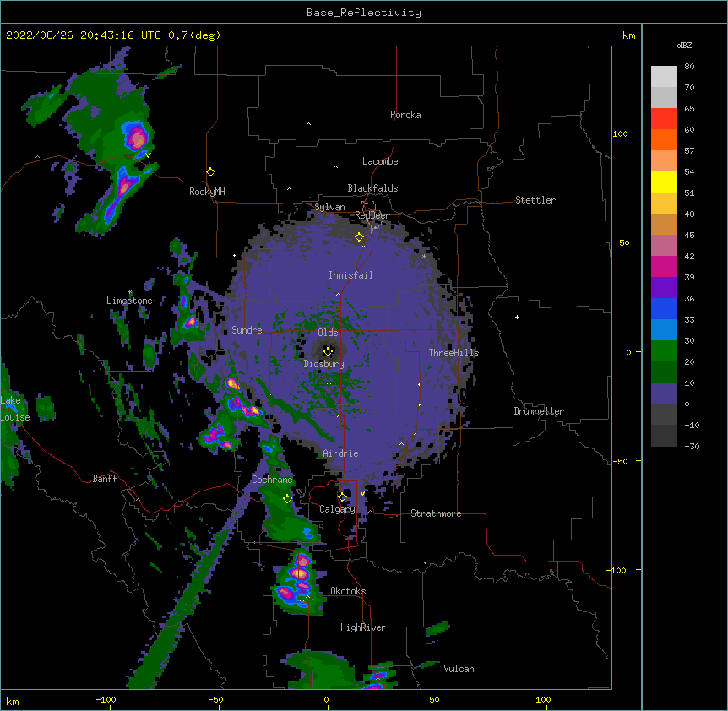Click the yellow V marker northeast of Calgary
This screenshot has width=728, height=711.
point(362,493)
